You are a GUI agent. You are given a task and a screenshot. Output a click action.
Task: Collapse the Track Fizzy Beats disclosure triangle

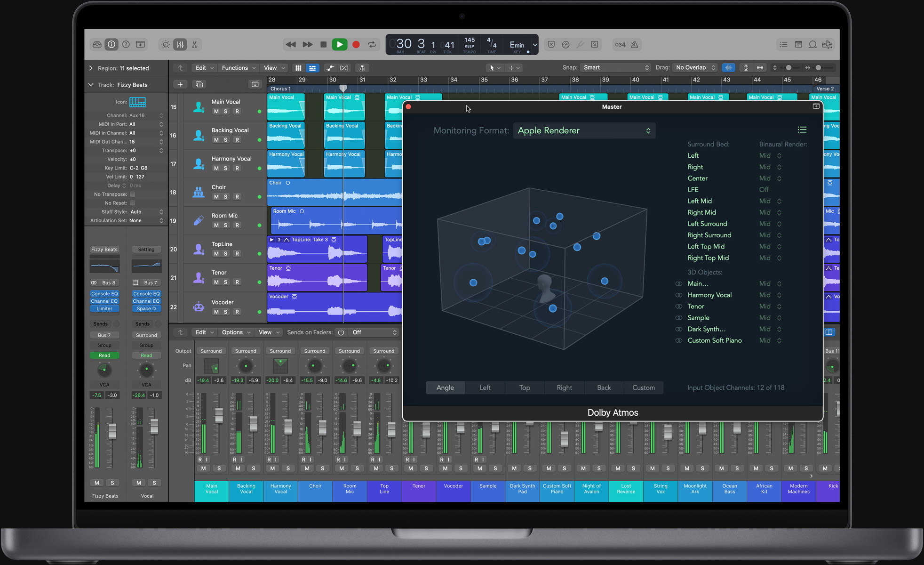tap(91, 85)
